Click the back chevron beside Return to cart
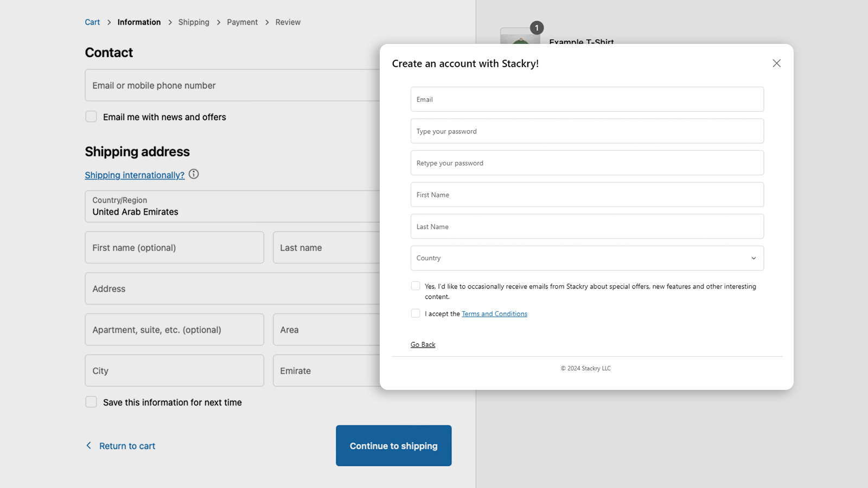The width and height of the screenshot is (868, 488). point(89,445)
